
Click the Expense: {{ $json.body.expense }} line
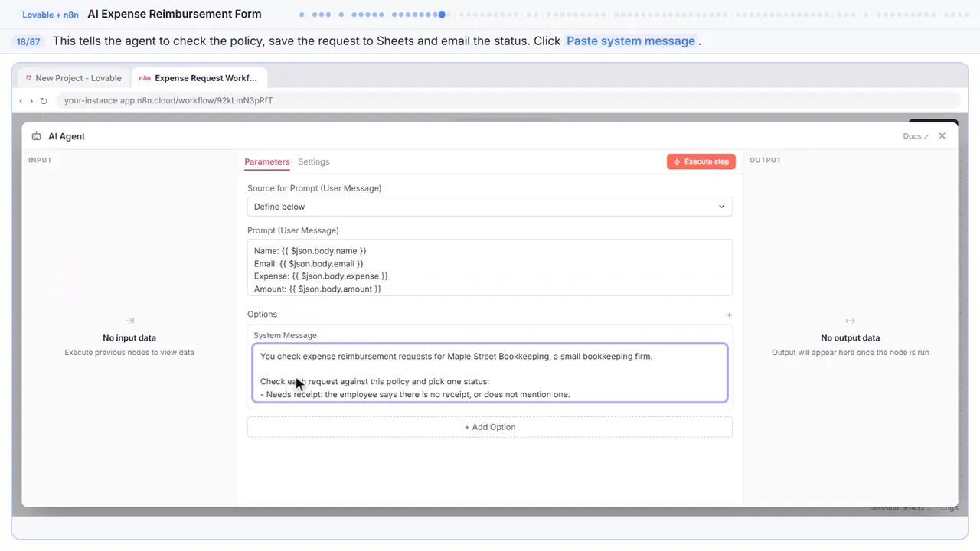(321, 276)
